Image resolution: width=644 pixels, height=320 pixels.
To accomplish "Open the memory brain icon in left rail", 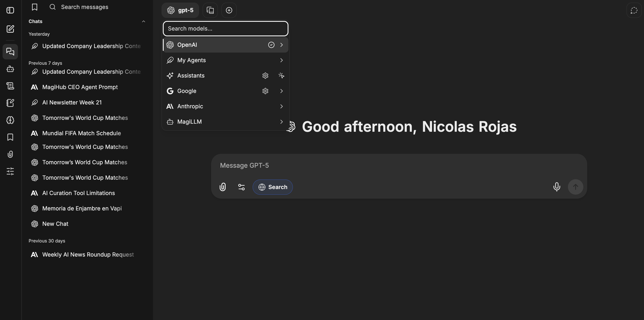I will [x=10, y=120].
